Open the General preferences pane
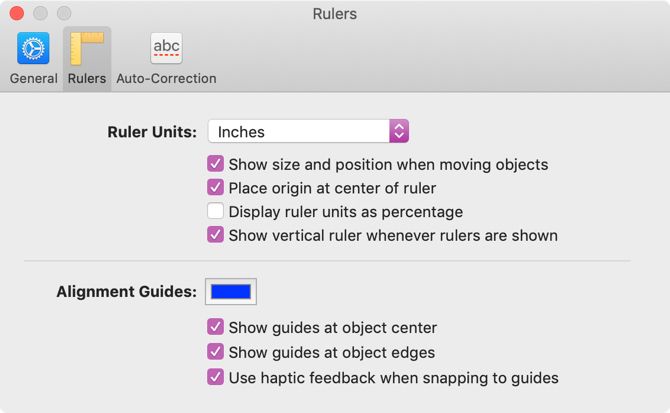The height and width of the screenshot is (413, 670). (x=33, y=49)
